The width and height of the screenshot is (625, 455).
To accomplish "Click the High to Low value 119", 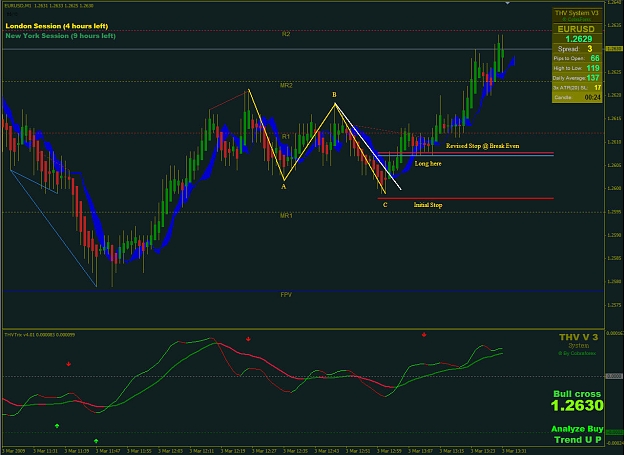I will [593, 68].
